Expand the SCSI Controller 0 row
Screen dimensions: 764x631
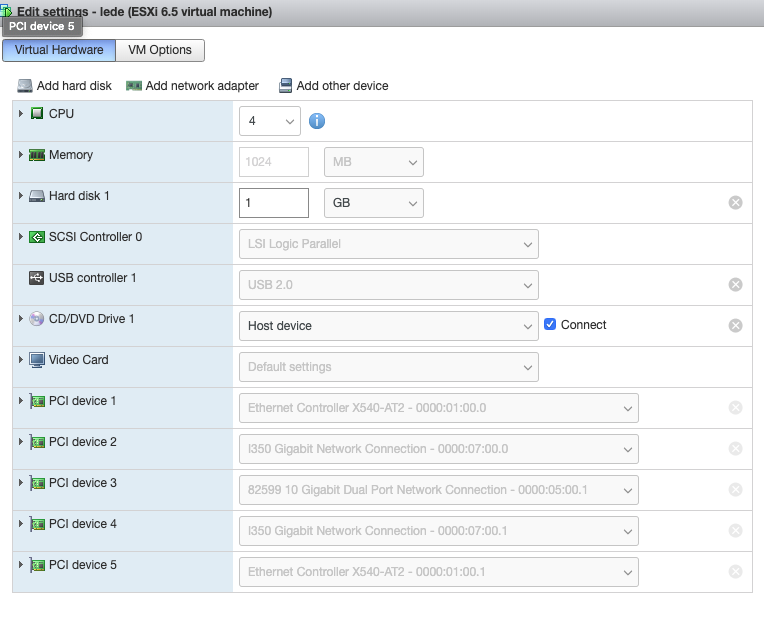point(20,236)
